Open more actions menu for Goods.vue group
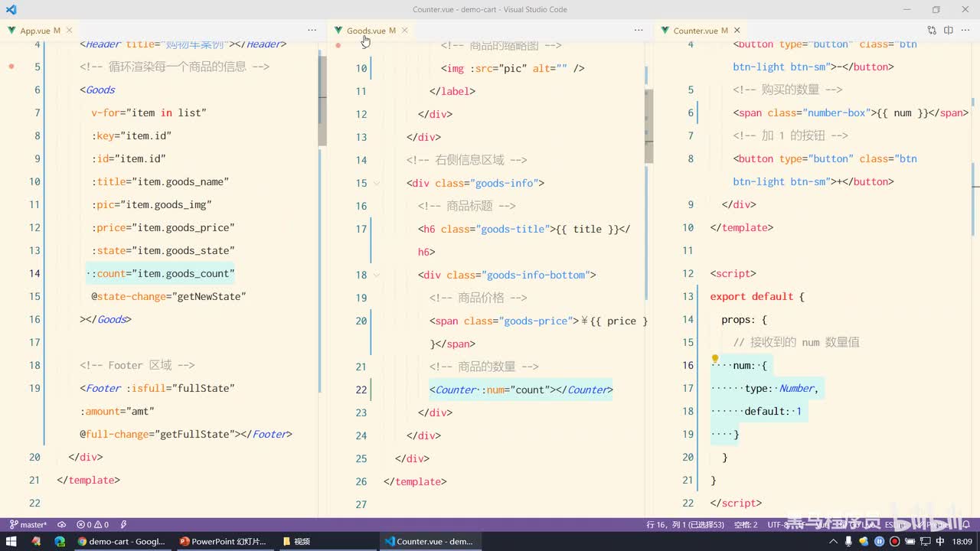This screenshot has height=551, width=980. click(639, 31)
